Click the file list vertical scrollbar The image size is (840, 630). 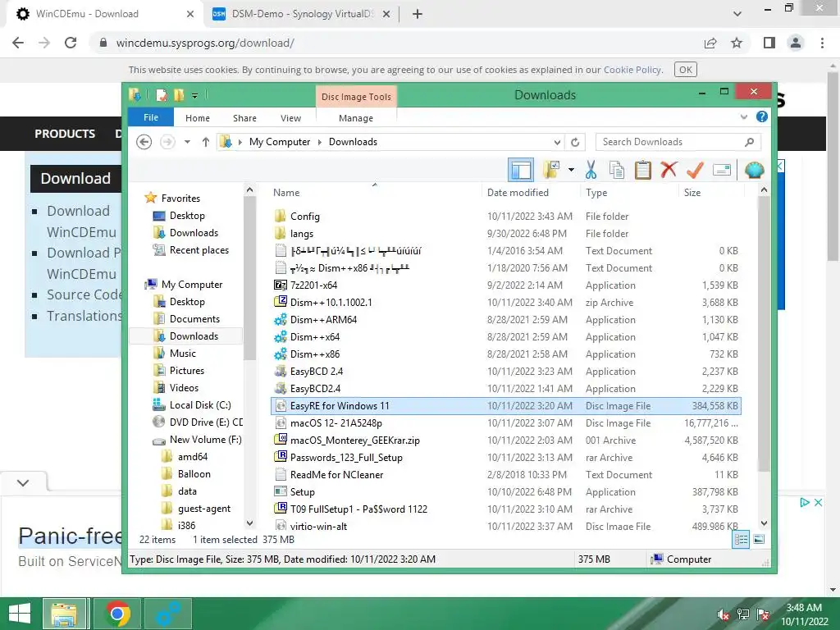(764, 334)
